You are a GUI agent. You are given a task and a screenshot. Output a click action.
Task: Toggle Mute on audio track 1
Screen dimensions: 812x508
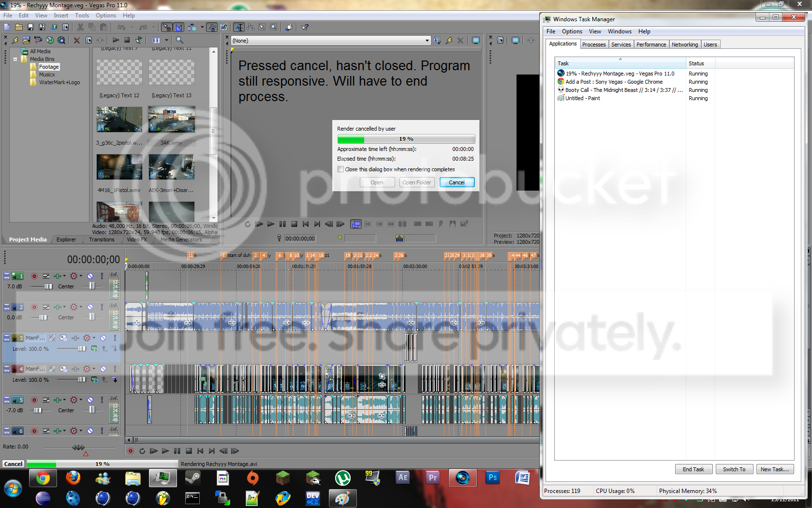click(x=90, y=276)
